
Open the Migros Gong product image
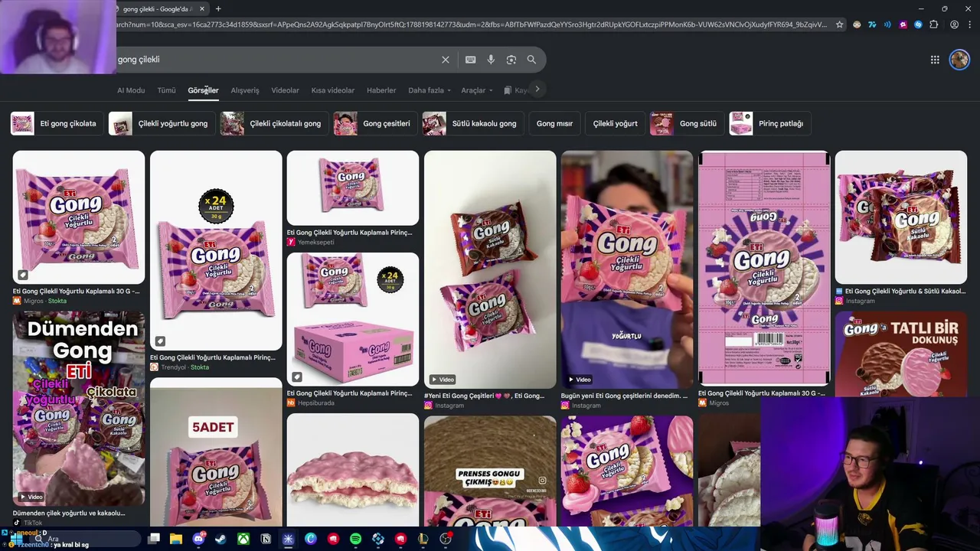coord(78,217)
